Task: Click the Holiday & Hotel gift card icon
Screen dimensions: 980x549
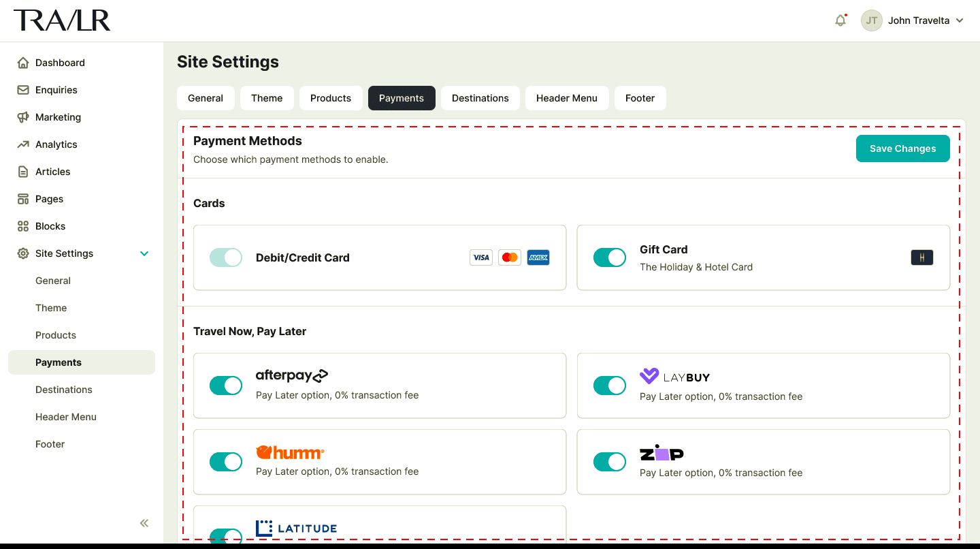Action: click(922, 257)
